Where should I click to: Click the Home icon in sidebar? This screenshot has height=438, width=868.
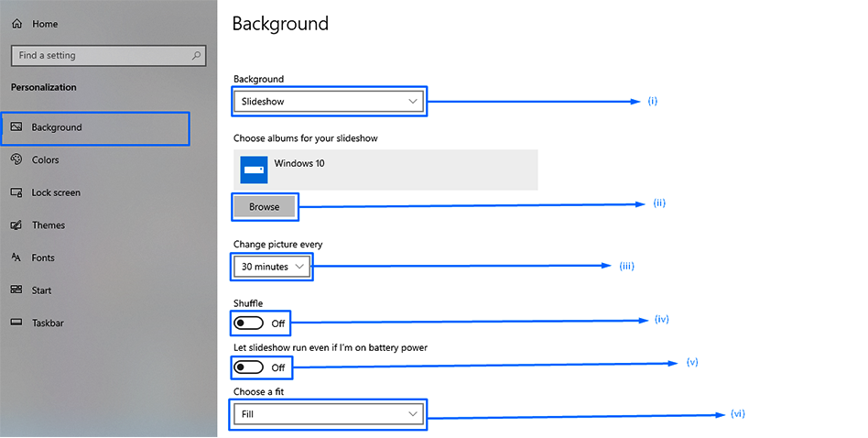pos(16,24)
